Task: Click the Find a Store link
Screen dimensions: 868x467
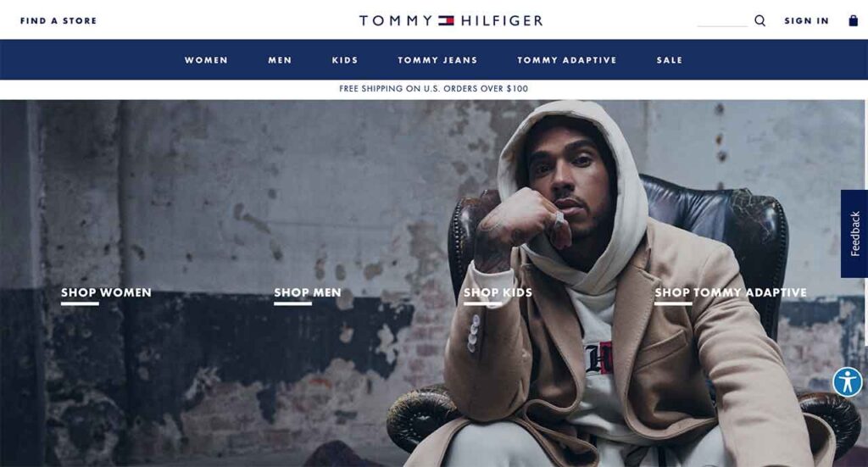Action: pyautogui.click(x=58, y=20)
